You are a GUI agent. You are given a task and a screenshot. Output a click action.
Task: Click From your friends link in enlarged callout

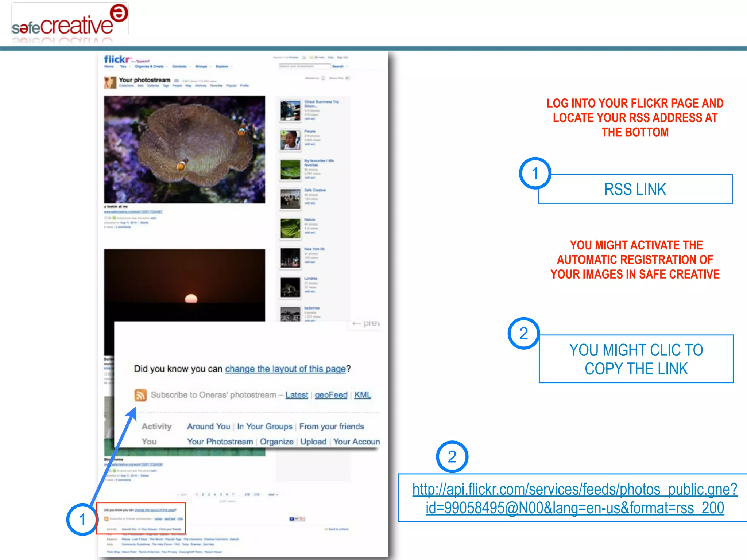tap(332, 427)
